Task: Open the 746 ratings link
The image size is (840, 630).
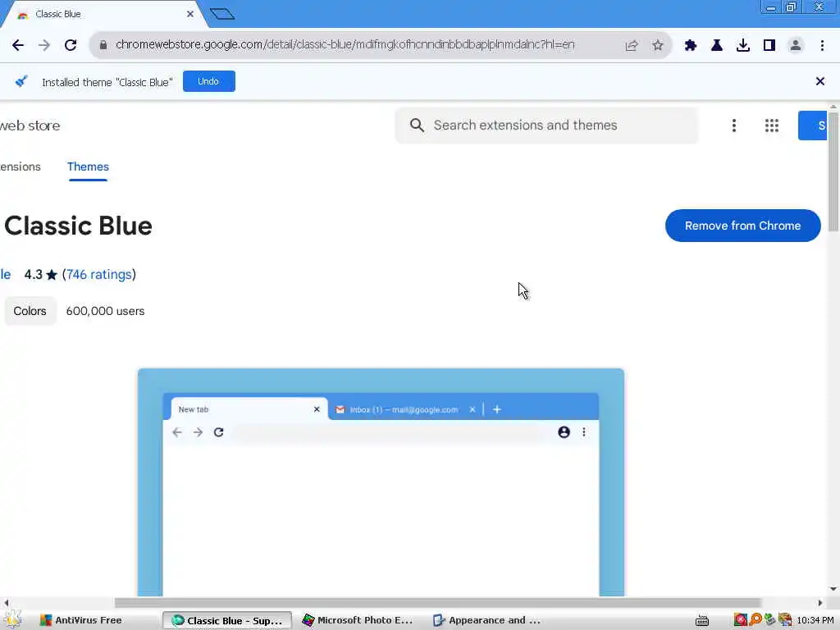Action: [x=99, y=275]
